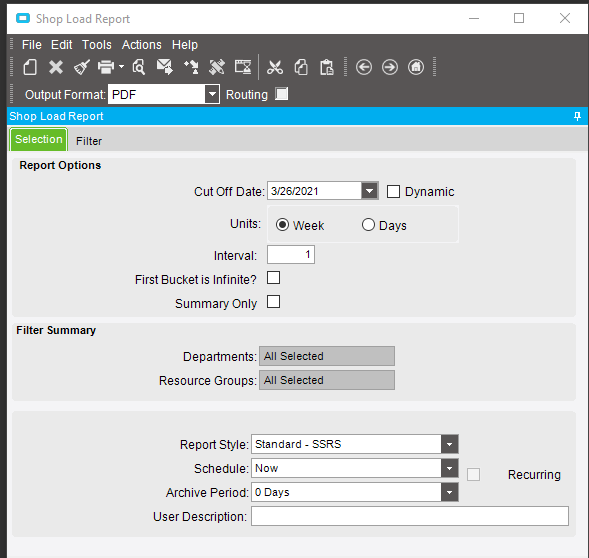Screen dimensions: 589x558
Task: Click the Clear broom toolbar icon
Action: tap(82, 68)
